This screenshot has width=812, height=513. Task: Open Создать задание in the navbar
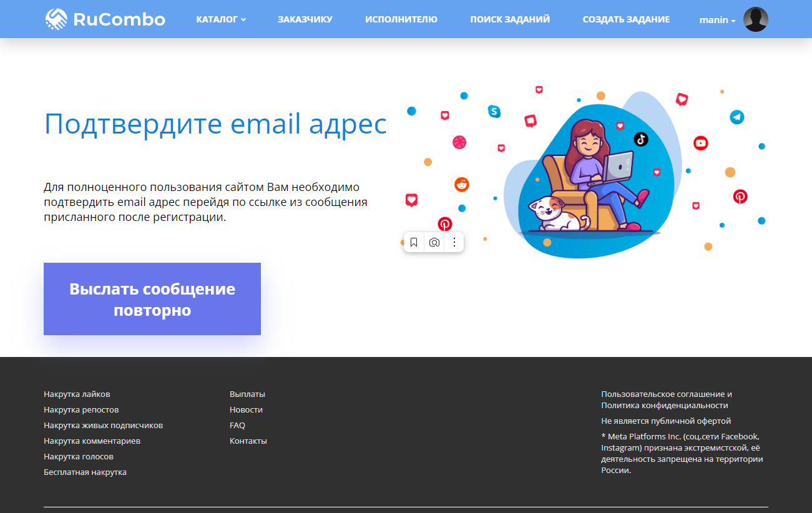[626, 19]
